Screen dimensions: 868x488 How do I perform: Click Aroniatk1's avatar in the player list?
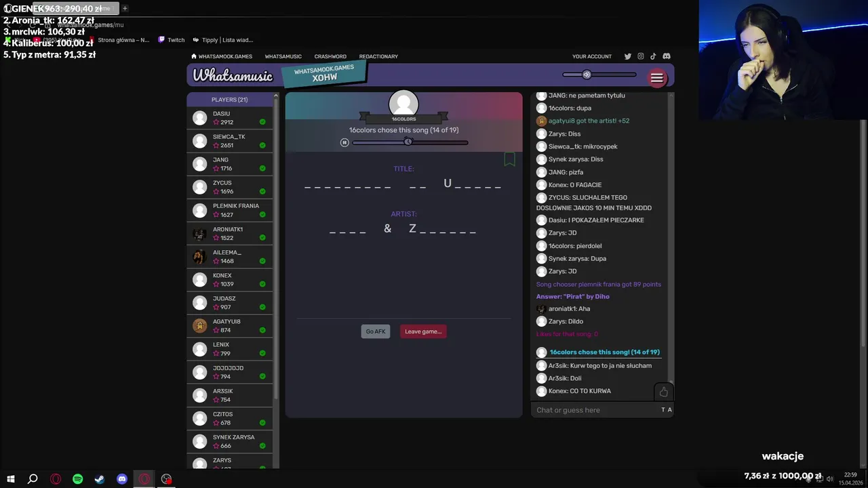point(199,234)
